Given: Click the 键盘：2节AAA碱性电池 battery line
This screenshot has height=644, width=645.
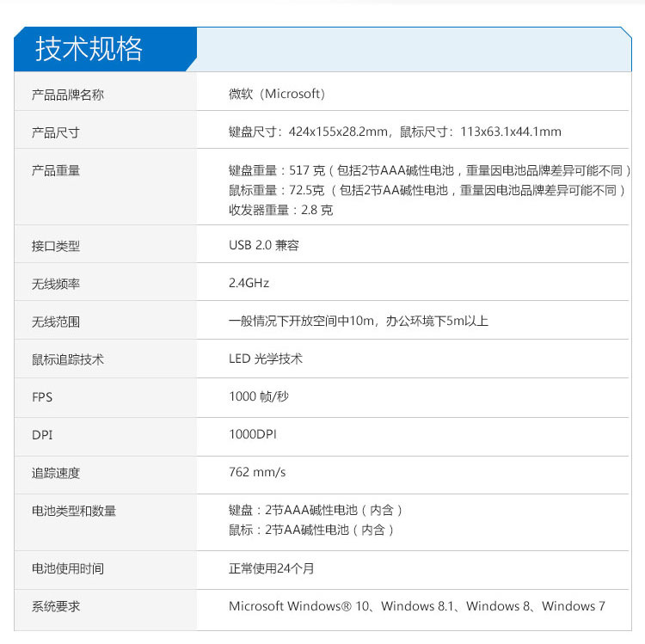Looking at the screenshot, I should point(316,510).
